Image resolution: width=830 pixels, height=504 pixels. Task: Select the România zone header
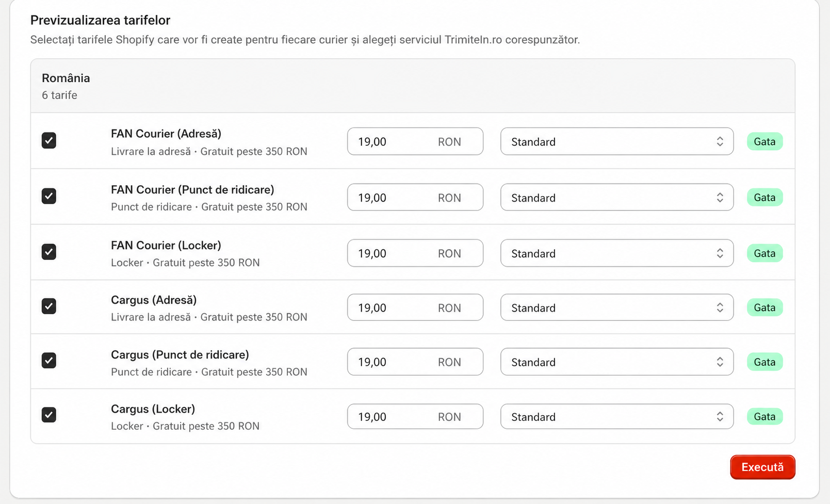413,86
